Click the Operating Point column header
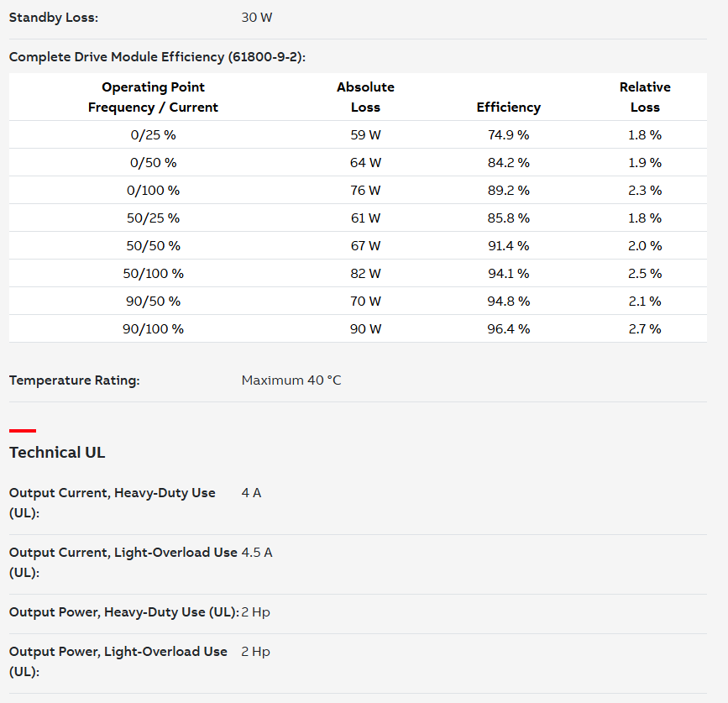The image size is (728, 703). pyautogui.click(x=153, y=97)
